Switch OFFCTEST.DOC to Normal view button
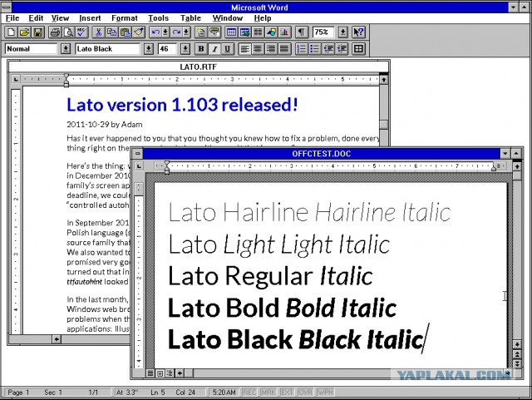Viewport: 532px width, 400px height. click(150, 373)
